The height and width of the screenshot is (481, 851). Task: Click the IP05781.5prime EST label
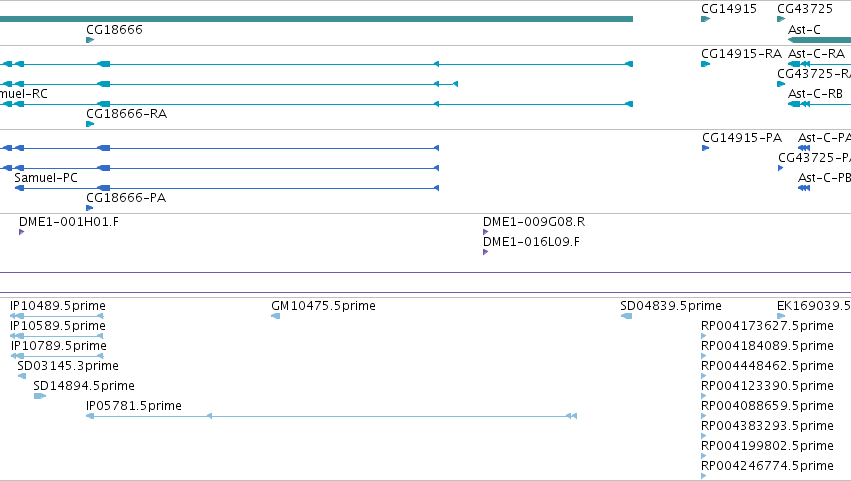134,406
